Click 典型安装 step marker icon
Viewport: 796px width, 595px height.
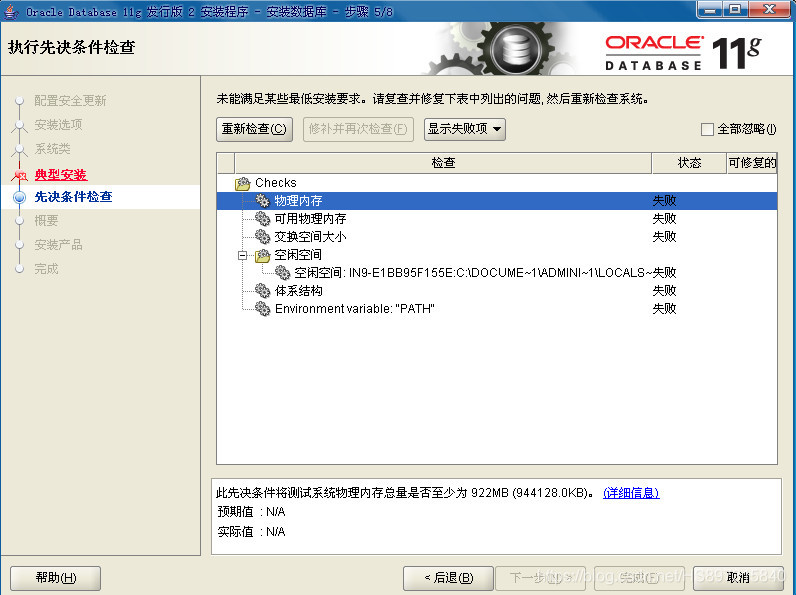tap(19, 175)
